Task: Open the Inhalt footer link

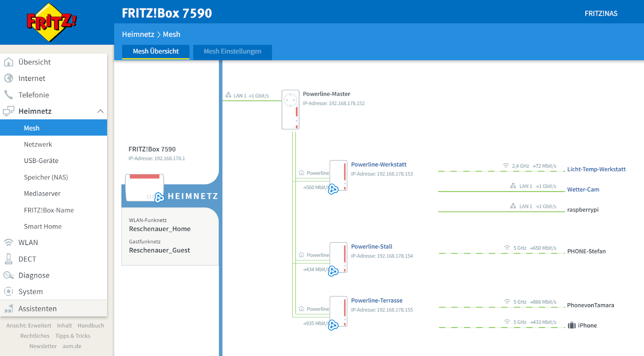Action: click(64, 325)
